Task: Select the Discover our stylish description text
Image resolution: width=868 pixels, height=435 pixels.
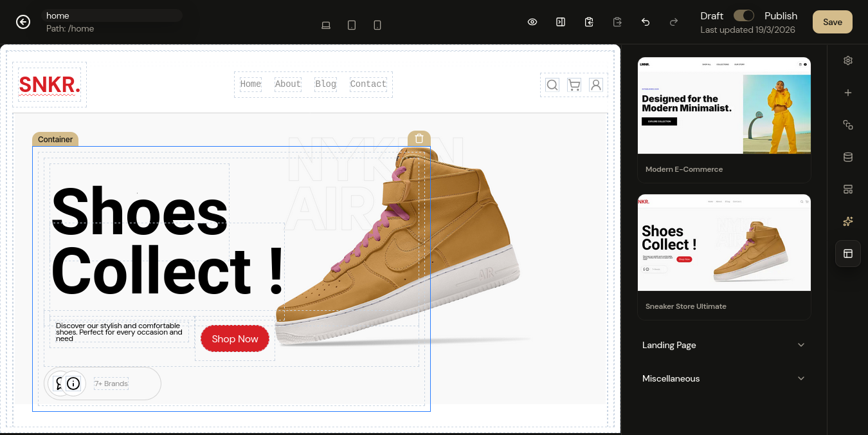Action: pyautogui.click(x=120, y=332)
